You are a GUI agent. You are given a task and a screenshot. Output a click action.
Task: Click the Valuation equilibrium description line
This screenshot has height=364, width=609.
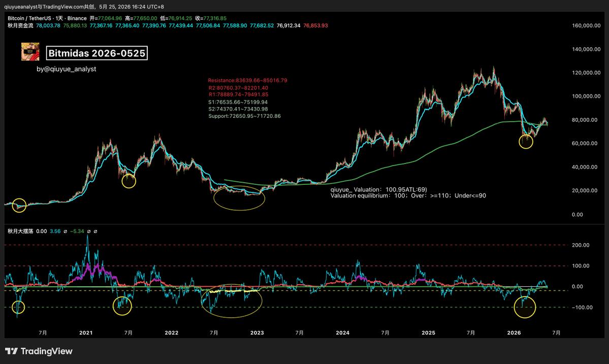tap(408, 195)
